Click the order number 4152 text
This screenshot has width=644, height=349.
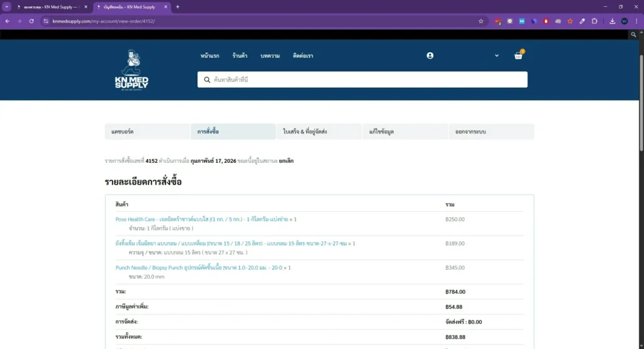152,161
